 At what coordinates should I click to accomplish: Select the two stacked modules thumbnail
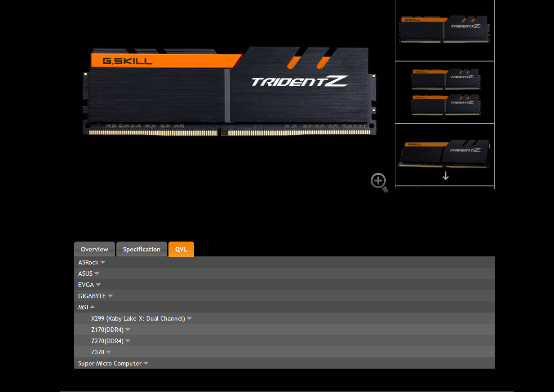445,92
